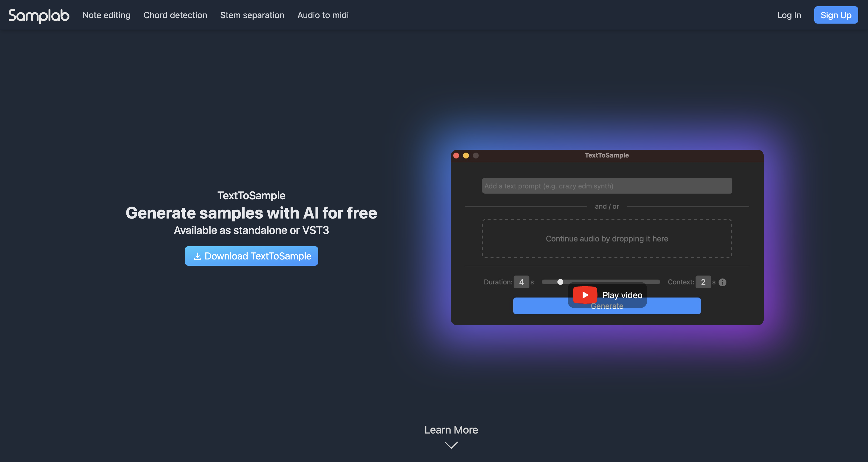Click the text prompt input field
This screenshot has width=868, height=462.
click(607, 186)
